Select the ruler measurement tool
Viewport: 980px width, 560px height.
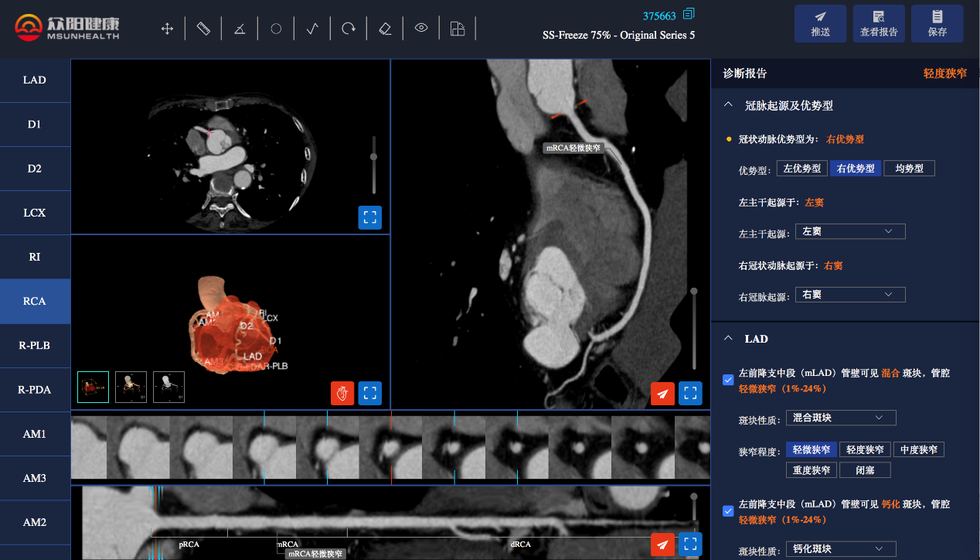click(203, 29)
